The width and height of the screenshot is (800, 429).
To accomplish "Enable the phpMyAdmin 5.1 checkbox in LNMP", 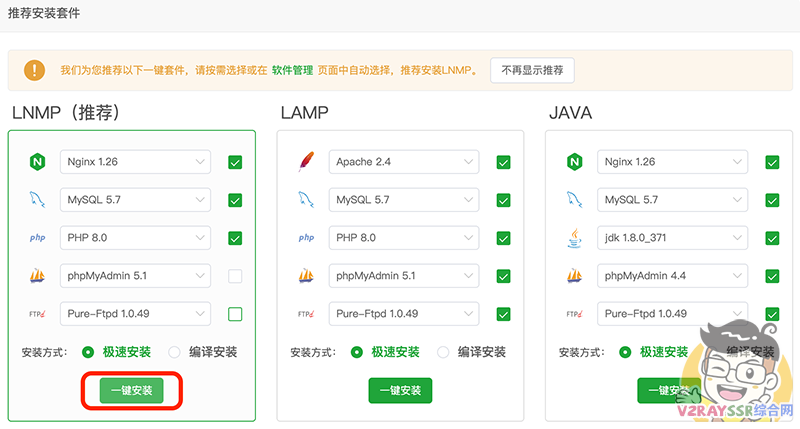I will coord(235,276).
